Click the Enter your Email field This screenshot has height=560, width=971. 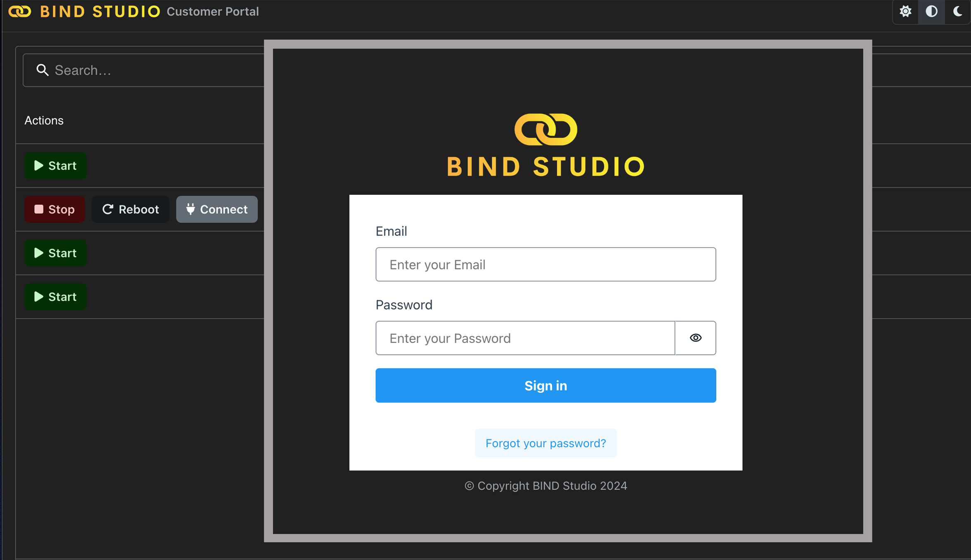coord(546,265)
